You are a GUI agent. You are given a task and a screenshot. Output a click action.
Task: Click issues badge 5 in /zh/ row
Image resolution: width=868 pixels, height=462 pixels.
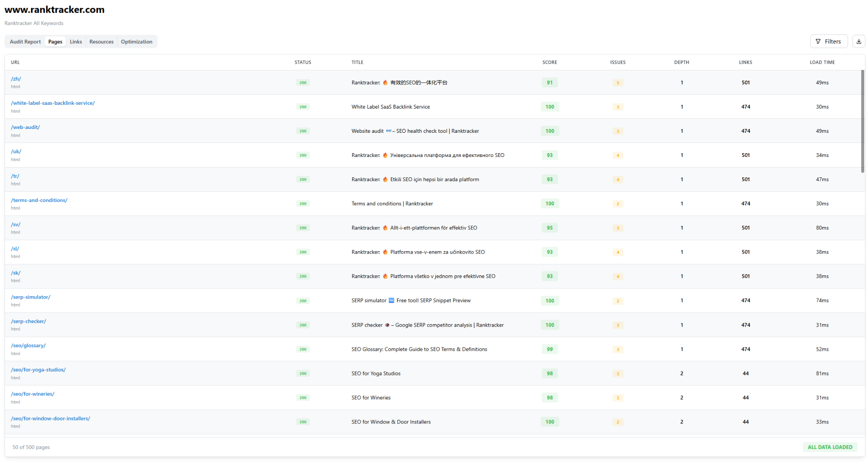618,83
